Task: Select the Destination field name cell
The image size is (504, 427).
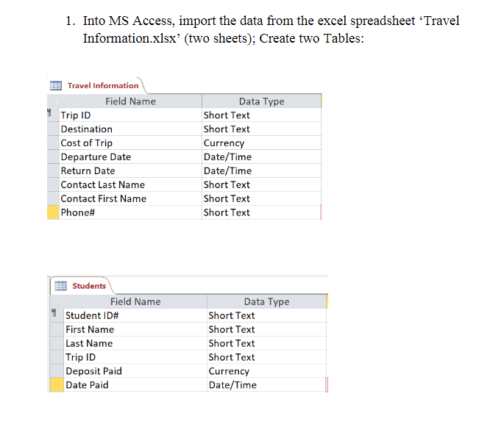Action: tap(130, 129)
